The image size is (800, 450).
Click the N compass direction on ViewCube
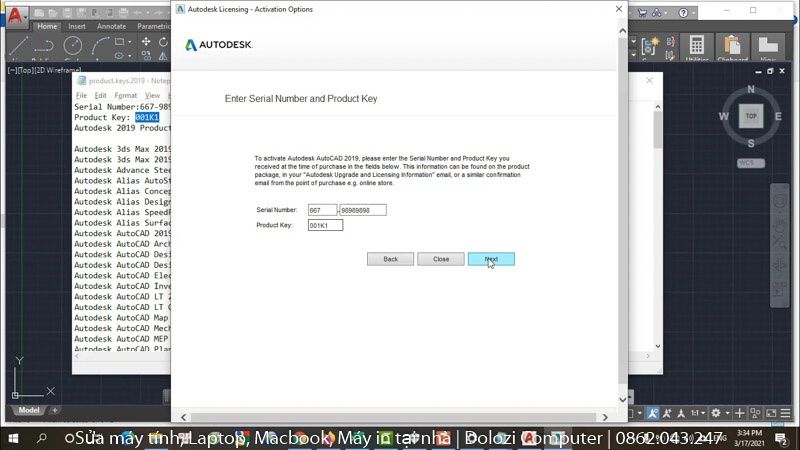(751, 89)
